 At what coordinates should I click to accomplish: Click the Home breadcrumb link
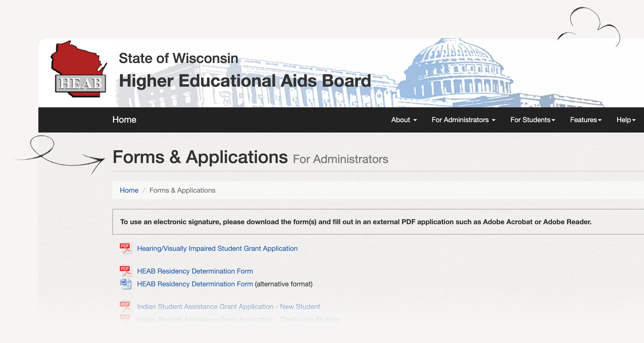pyautogui.click(x=129, y=190)
